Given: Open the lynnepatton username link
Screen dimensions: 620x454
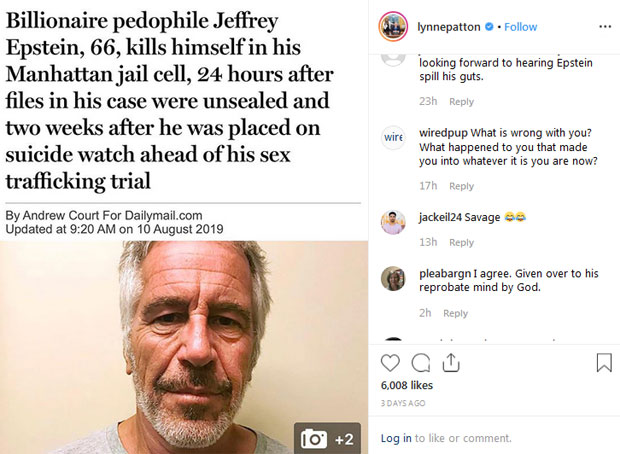Looking at the screenshot, I should pyautogui.click(x=453, y=27).
